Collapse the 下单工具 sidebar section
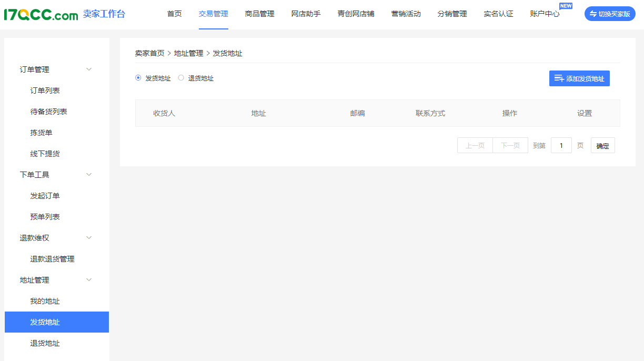The width and height of the screenshot is (644, 361). pos(89,175)
